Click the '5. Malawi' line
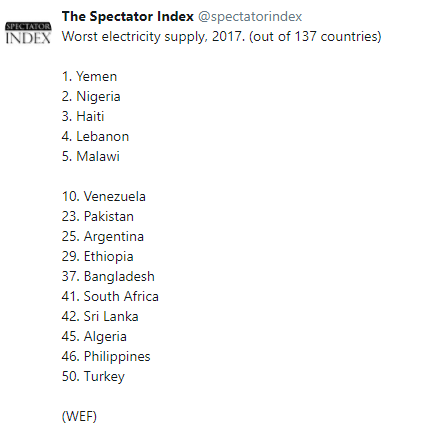Screen dimensions: 421x429 91,157
